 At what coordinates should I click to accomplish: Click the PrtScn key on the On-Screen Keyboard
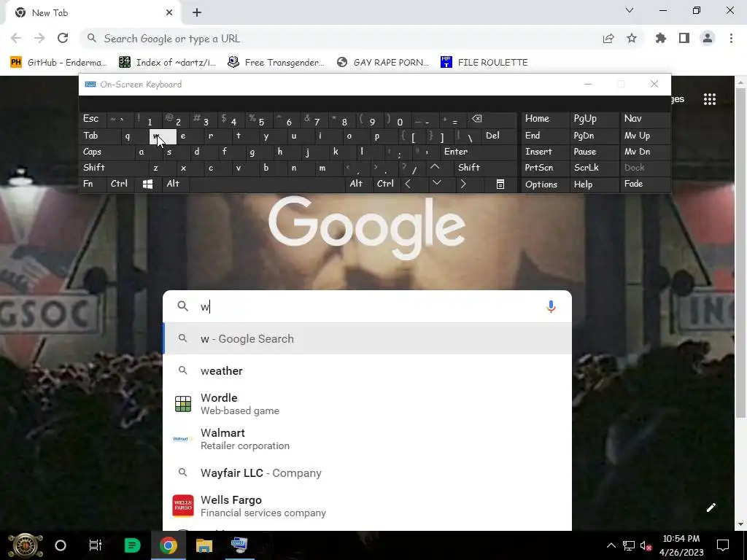point(545,168)
